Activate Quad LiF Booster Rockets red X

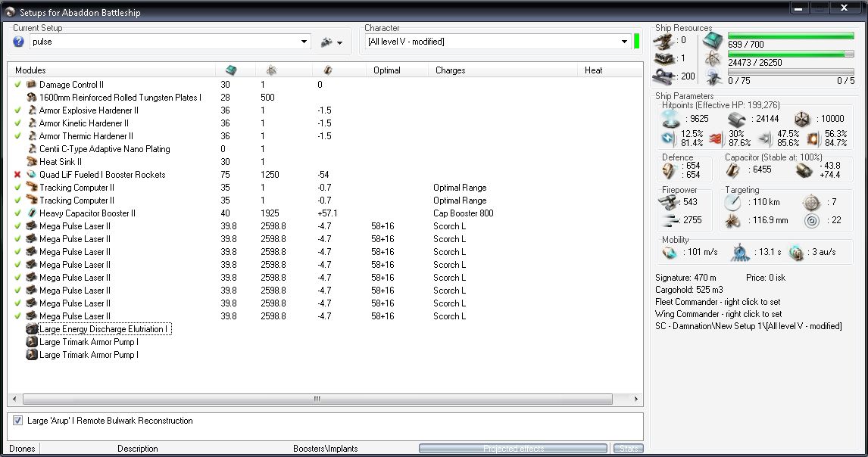point(17,174)
